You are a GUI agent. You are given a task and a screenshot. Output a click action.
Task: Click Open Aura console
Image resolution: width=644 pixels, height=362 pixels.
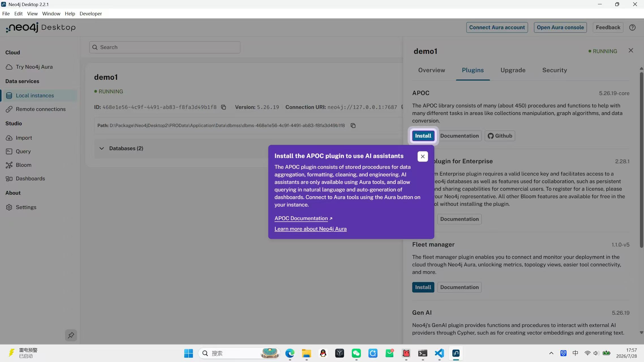click(x=560, y=27)
